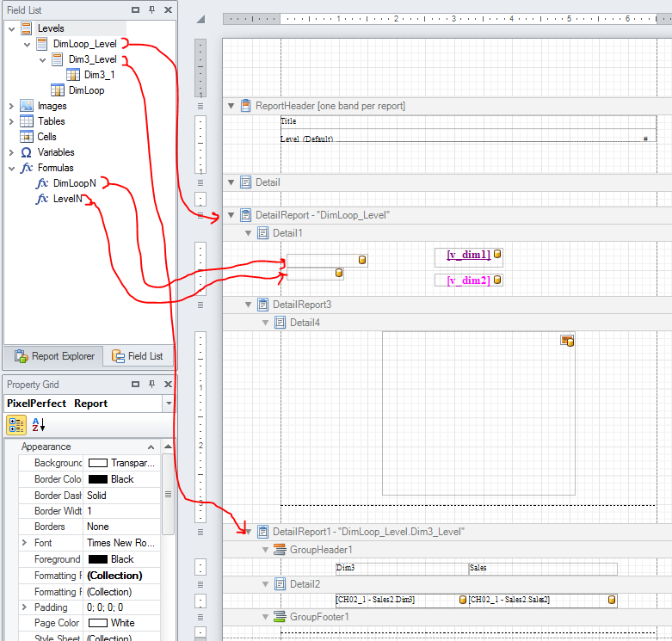Click the DimLoop_Level table icon
Screen dimensions: 672x641
41,44
